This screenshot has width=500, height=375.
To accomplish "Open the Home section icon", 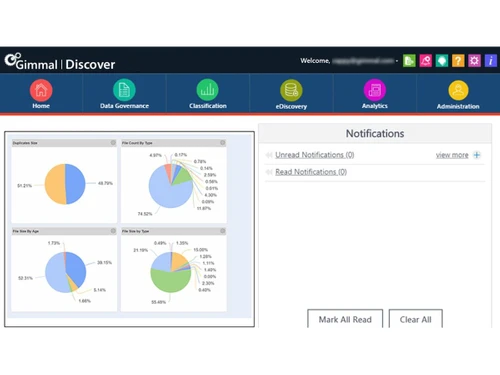I will (x=41, y=90).
